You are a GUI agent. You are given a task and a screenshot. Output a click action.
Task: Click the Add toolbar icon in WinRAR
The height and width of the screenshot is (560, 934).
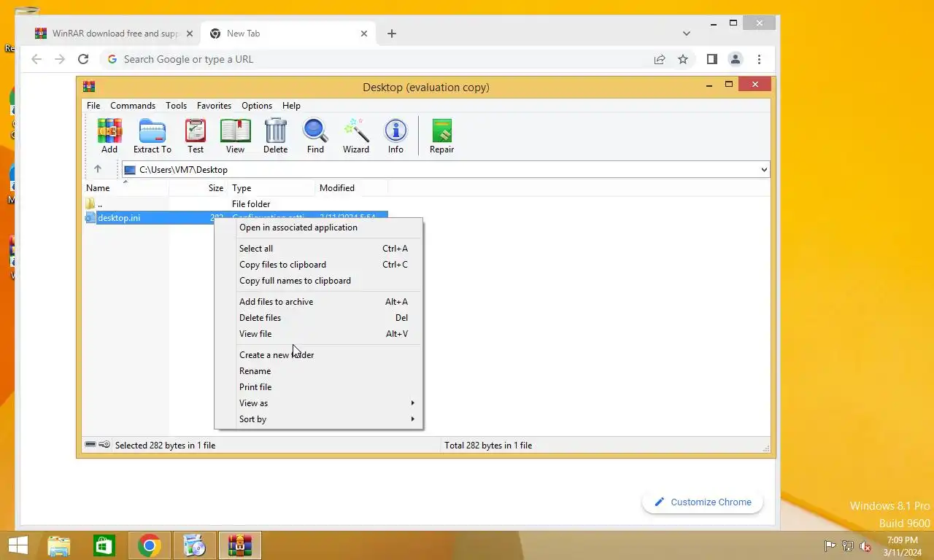pos(109,136)
